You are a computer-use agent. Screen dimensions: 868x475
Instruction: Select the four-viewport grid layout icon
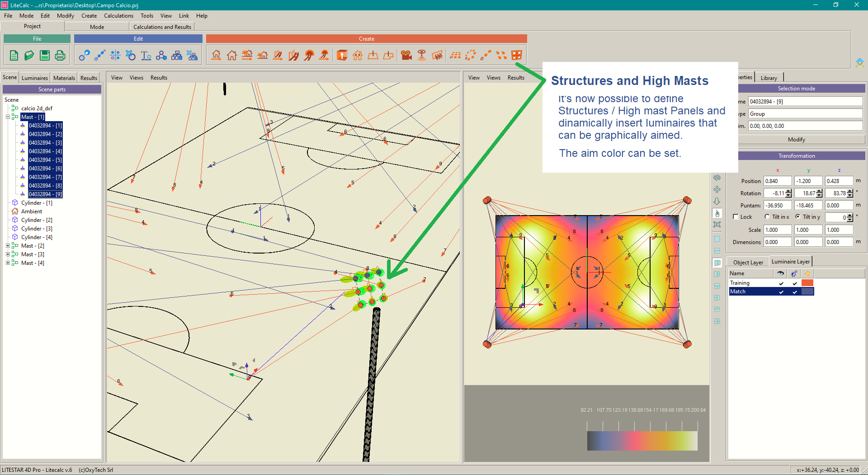tap(717, 321)
